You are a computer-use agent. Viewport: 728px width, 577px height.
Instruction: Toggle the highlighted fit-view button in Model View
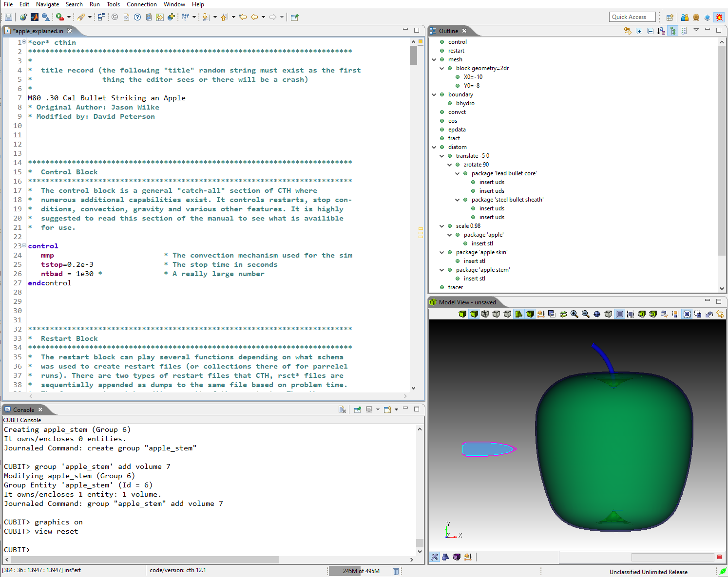coord(619,314)
